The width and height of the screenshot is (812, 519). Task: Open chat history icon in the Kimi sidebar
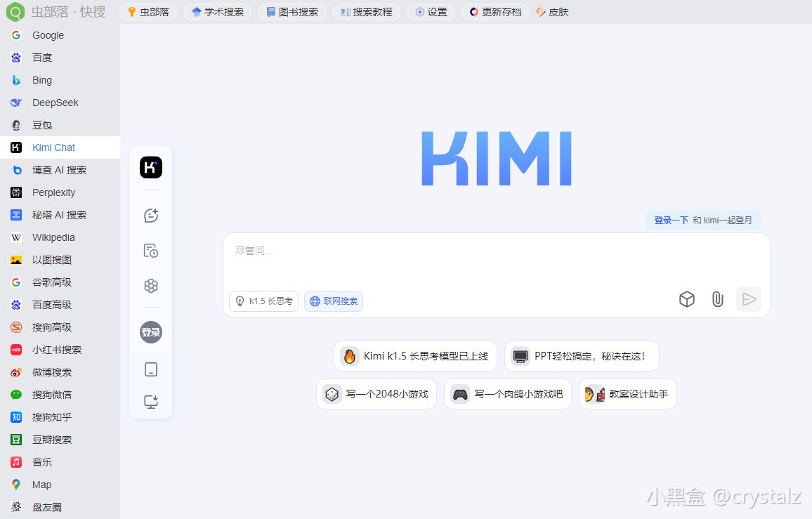click(151, 251)
